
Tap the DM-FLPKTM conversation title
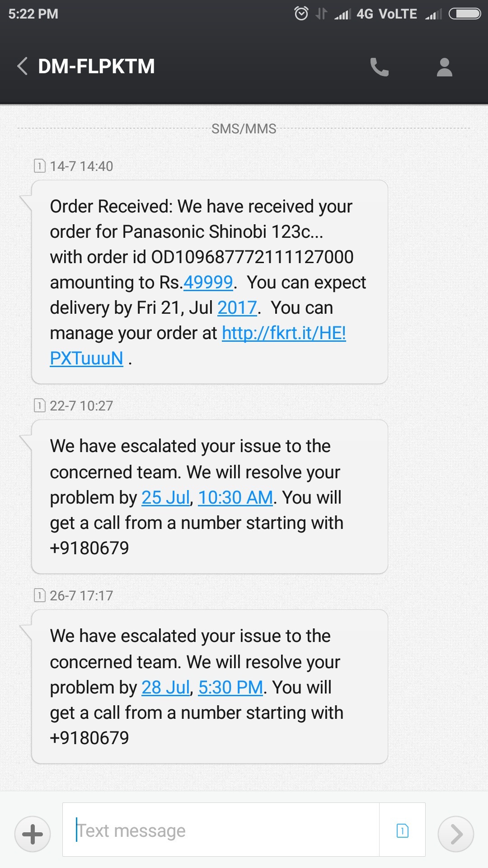coord(96,66)
